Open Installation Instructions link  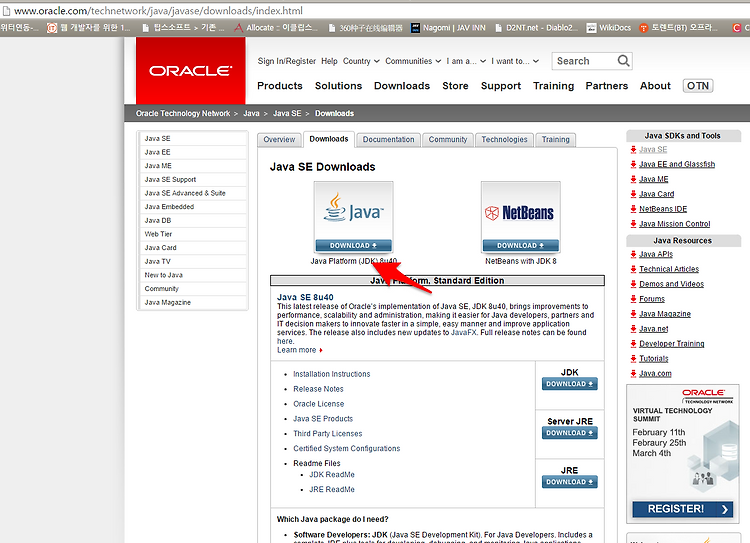[x=331, y=374]
